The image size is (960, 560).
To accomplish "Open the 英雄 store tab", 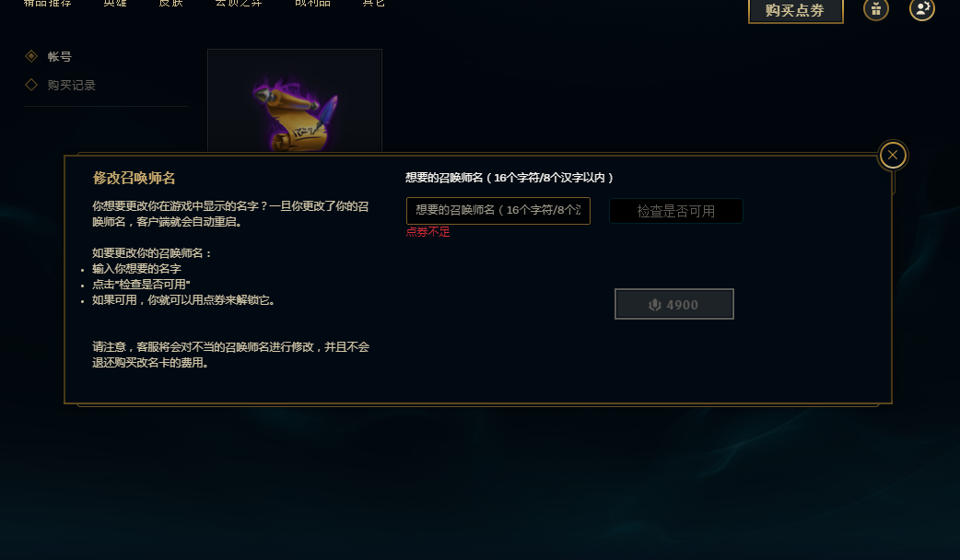I will (115, 3).
